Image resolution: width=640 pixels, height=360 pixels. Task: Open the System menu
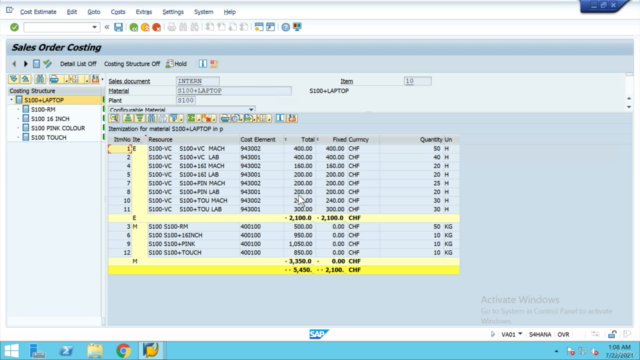coord(203,12)
